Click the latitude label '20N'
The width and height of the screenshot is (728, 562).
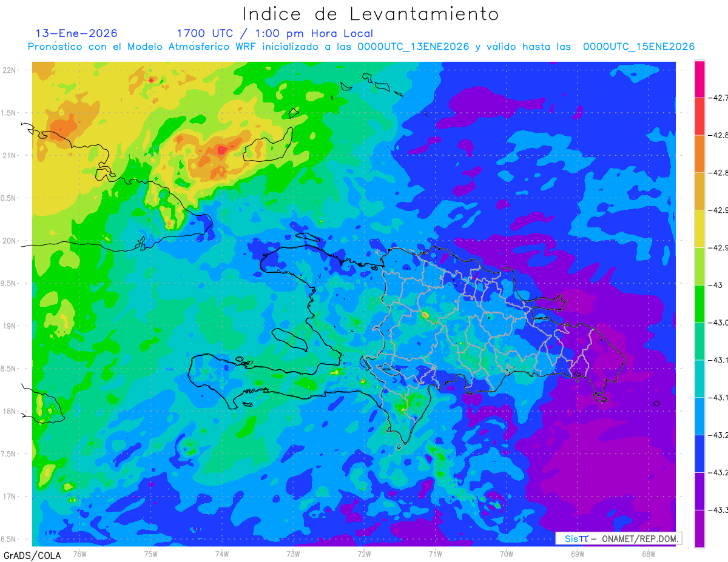coord(10,241)
